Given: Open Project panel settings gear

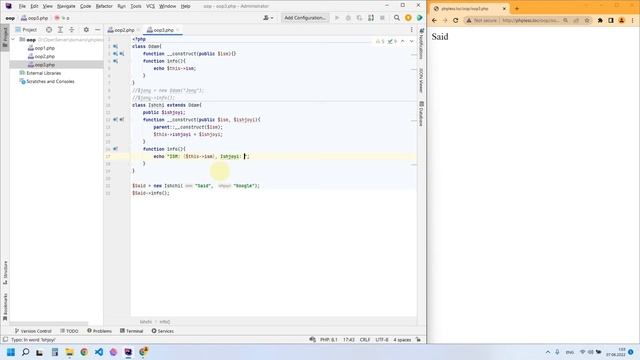Looking at the screenshot, I should 86,30.
